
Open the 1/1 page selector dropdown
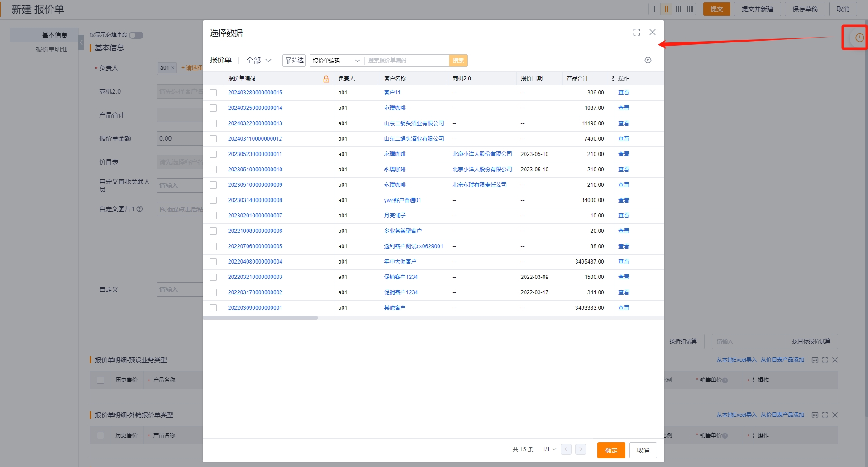(548, 449)
